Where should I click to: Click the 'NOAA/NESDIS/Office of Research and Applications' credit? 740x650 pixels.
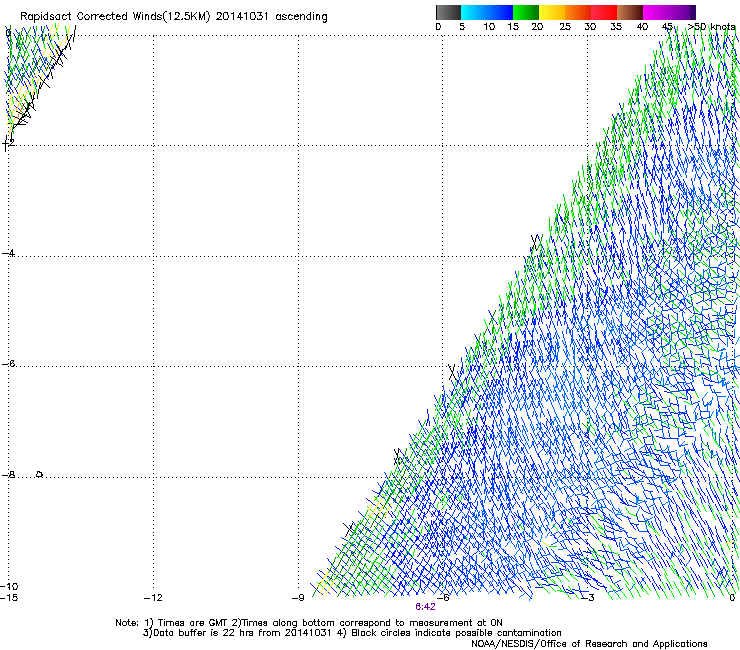589,644
